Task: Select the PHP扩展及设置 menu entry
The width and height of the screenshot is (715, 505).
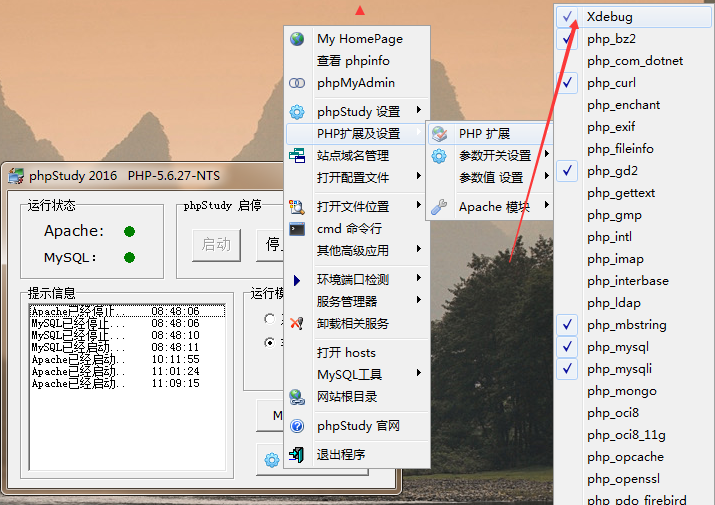Action: coord(357,134)
